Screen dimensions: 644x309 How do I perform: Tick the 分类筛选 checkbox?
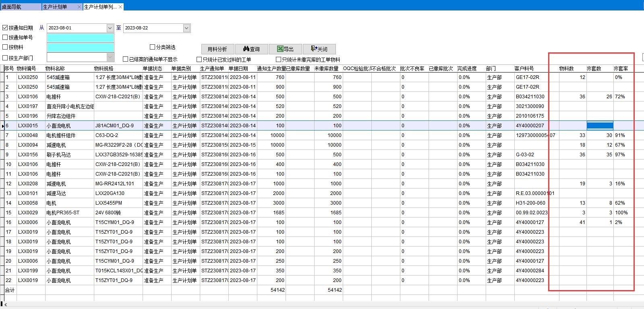[x=153, y=47]
